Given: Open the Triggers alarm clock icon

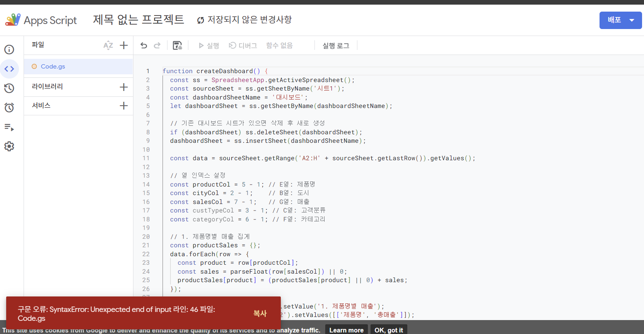Looking at the screenshot, I should 9,108.
